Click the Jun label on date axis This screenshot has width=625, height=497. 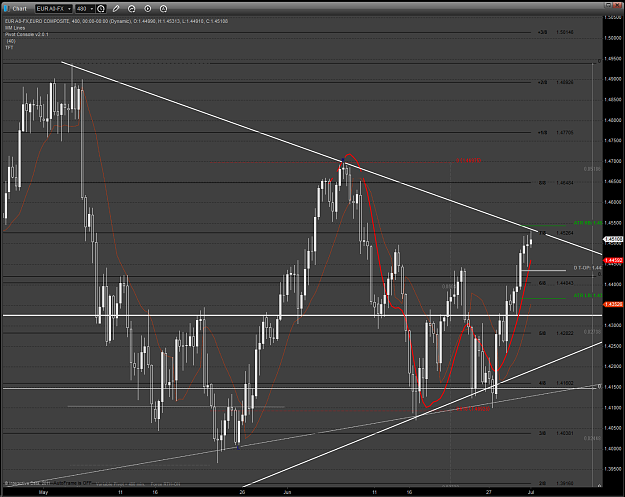click(x=287, y=492)
